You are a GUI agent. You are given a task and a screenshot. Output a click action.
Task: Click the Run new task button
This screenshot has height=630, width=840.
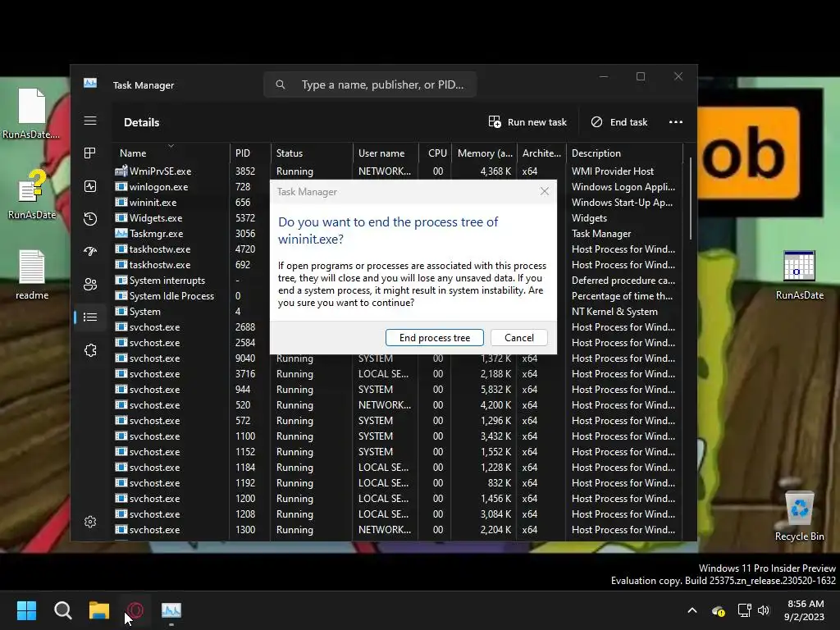coord(527,122)
